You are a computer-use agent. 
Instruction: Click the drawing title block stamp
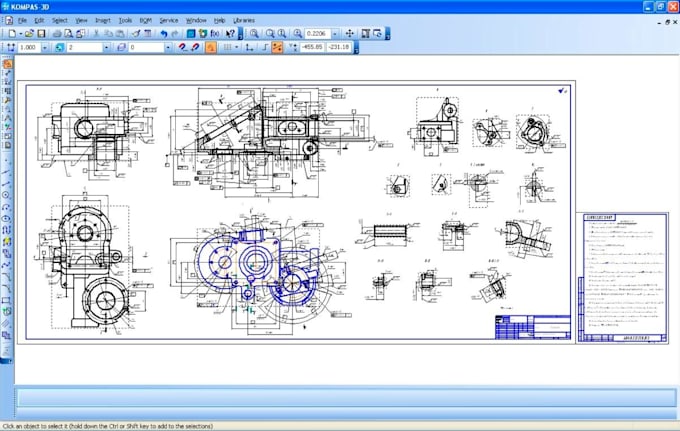[x=533, y=327]
